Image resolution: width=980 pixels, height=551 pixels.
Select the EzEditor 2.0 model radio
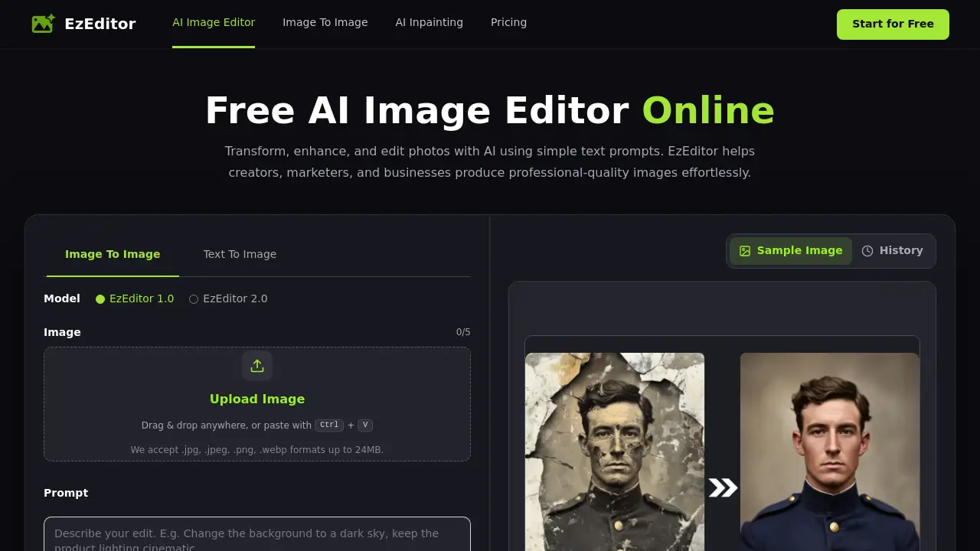(194, 299)
